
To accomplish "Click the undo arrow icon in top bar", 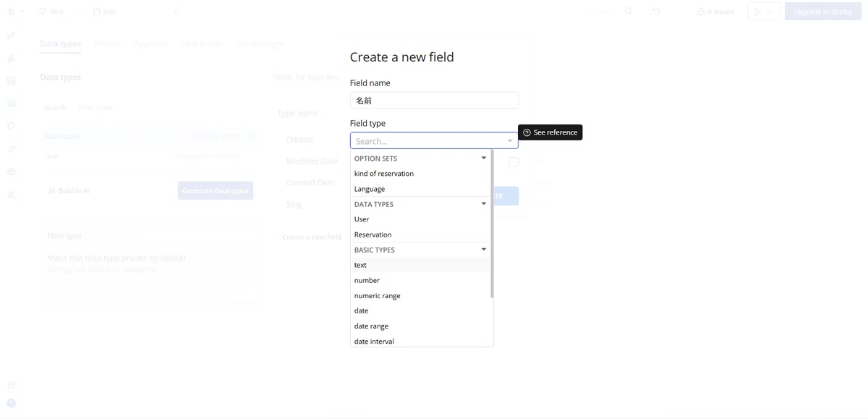I will 655,12.
